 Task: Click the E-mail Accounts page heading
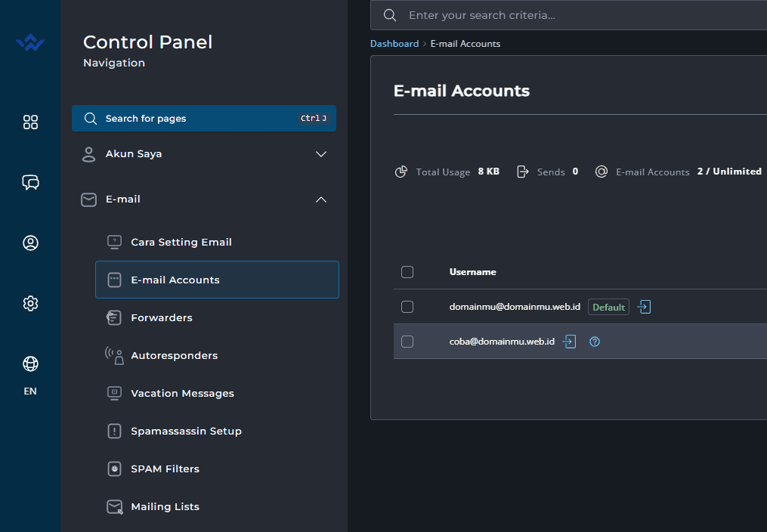pyautogui.click(x=461, y=91)
